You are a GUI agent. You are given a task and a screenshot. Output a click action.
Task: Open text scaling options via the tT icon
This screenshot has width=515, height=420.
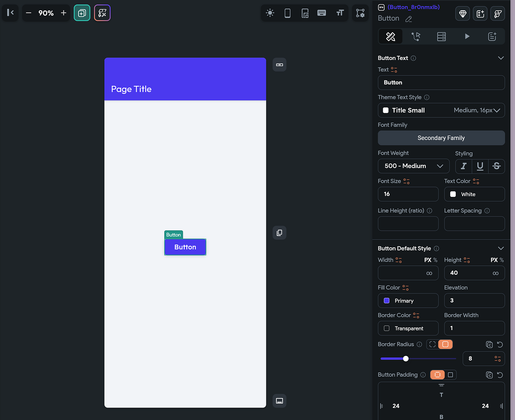[x=339, y=13]
